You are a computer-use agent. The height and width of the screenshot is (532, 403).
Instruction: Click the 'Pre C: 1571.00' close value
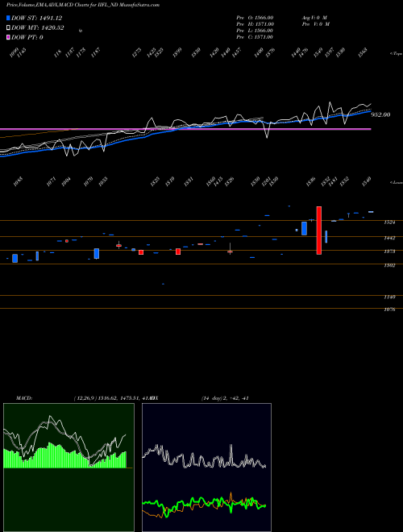[x=255, y=37]
